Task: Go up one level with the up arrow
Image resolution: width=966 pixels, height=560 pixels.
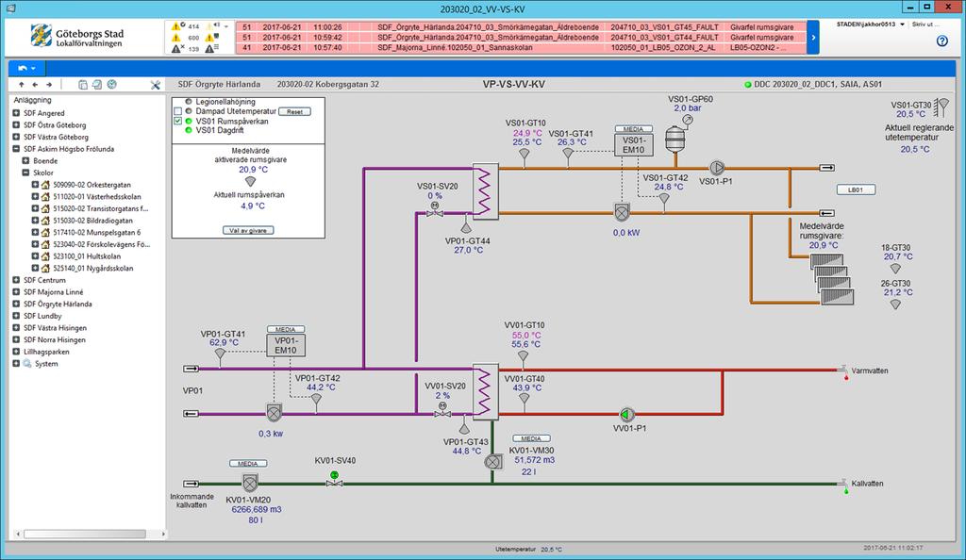Action: click(x=22, y=85)
